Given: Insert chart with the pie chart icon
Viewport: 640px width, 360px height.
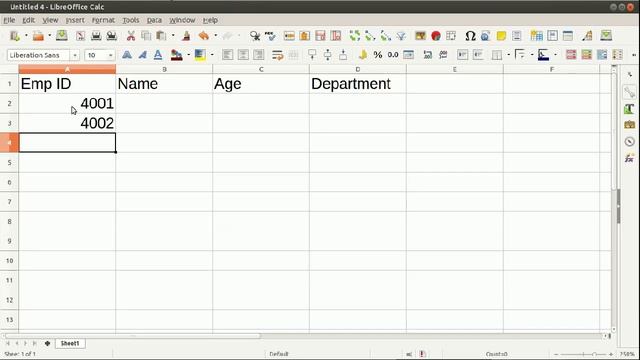Looking at the screenshot, I should (436, 36).
